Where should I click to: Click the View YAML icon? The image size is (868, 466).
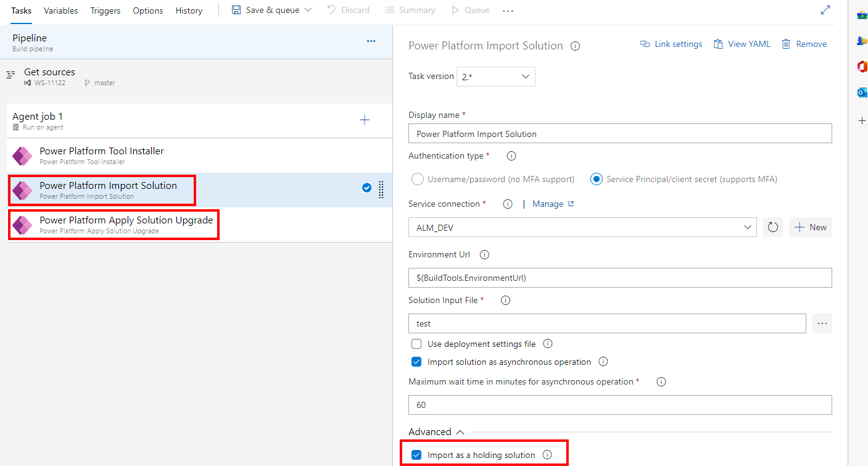(717, 43)
